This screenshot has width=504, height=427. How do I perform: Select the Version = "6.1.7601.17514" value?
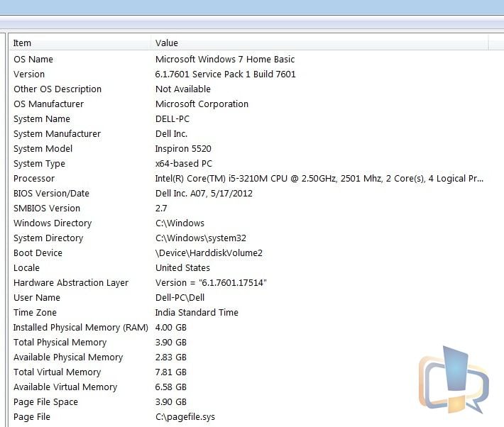pyautogui.click(x=211, y=283)
